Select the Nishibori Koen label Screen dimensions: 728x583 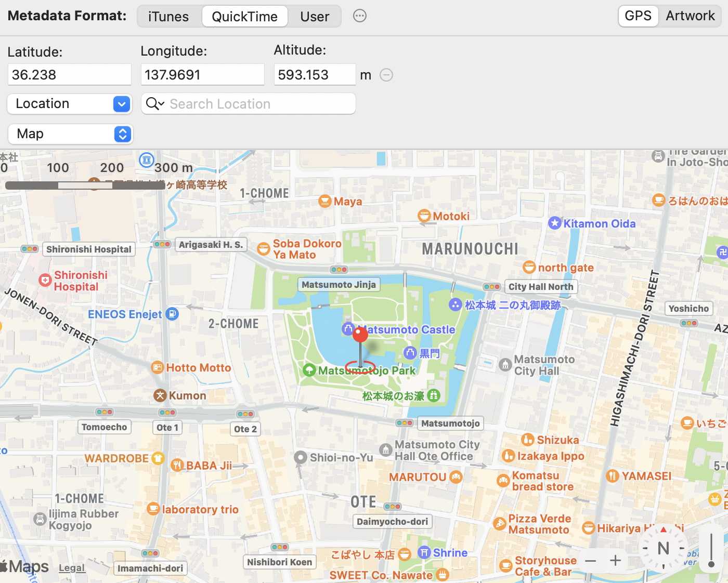[279, 562]
